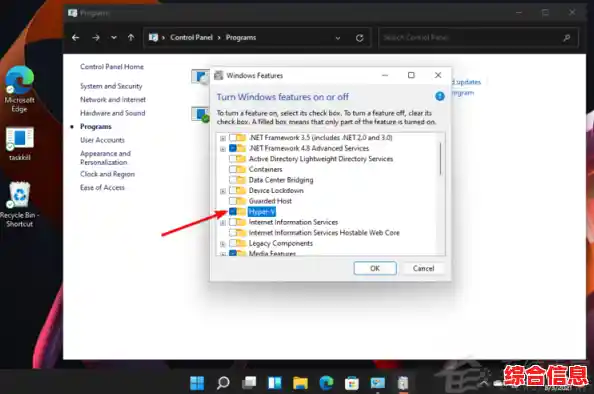Check Internet Information Services checkbox

(233, 222)
